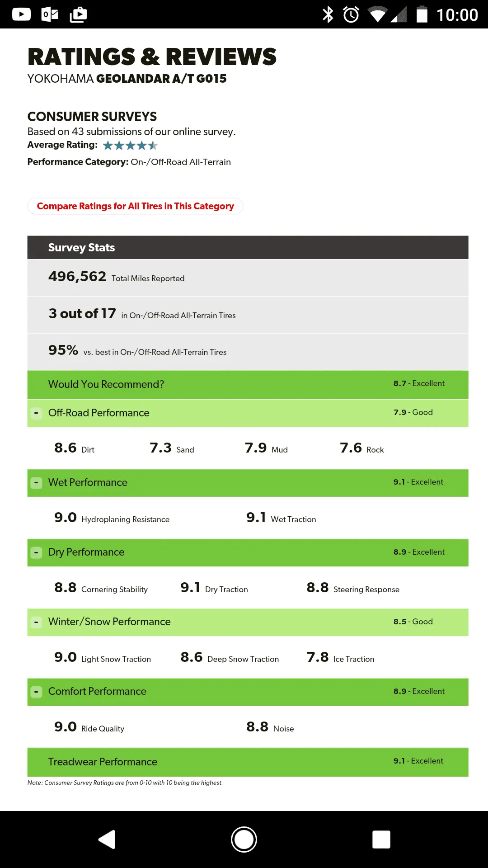Tap the average rating stars
The width and height of the screenshot is (488, 868).
tap(130, 145)
